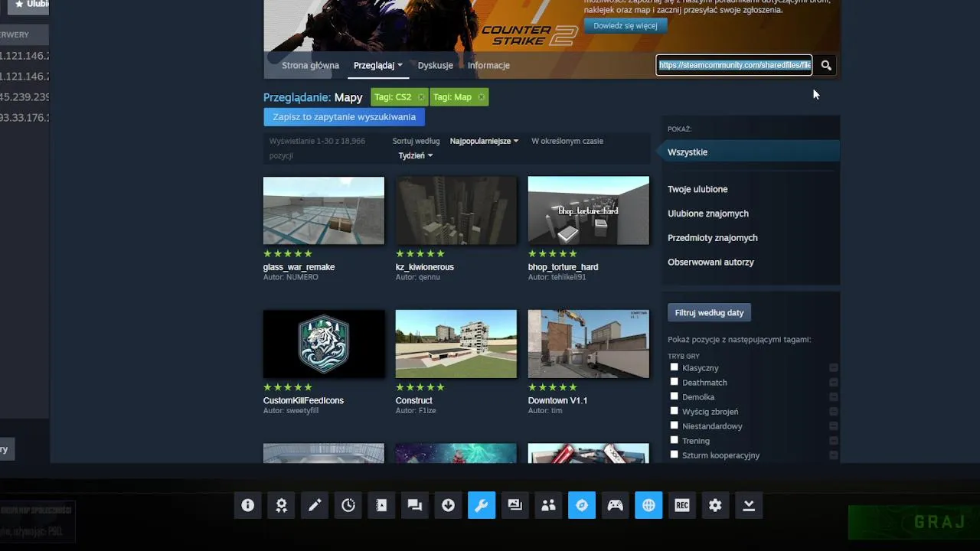Expand the Przeglądaj dropdown menu
The width and height of the screenshot is (980, 551).
point(378,65)
